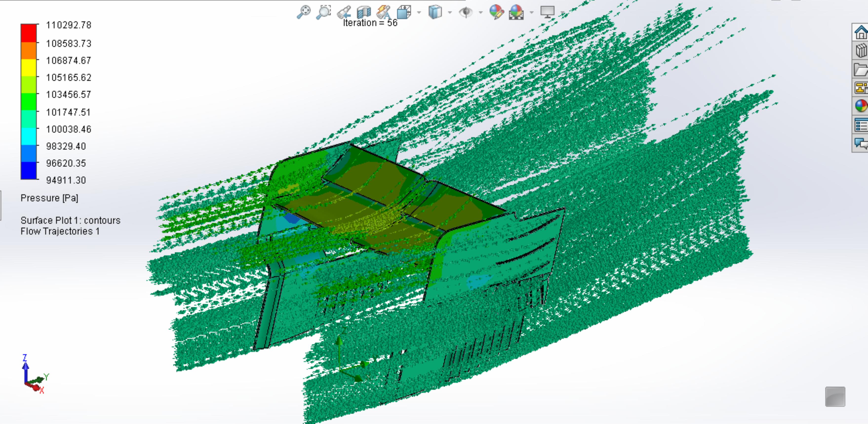Open the Appearances color-ball task pane tab
Screen dimensions: 868x424
click(x=861, y=106)
